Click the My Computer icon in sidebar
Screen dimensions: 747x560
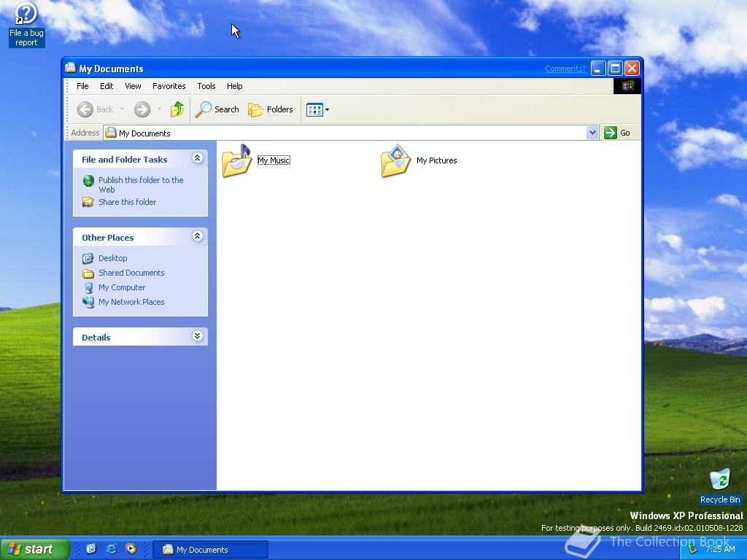coord(88,287)
